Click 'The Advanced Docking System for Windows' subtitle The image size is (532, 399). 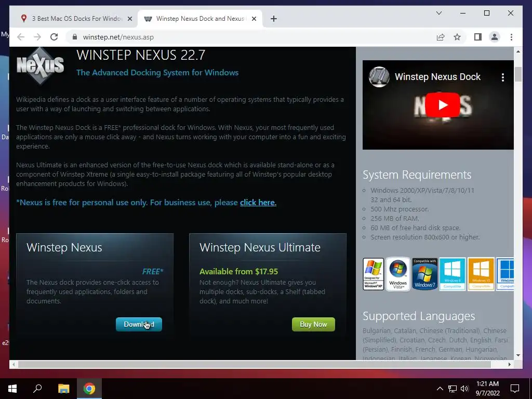(157, 73)
